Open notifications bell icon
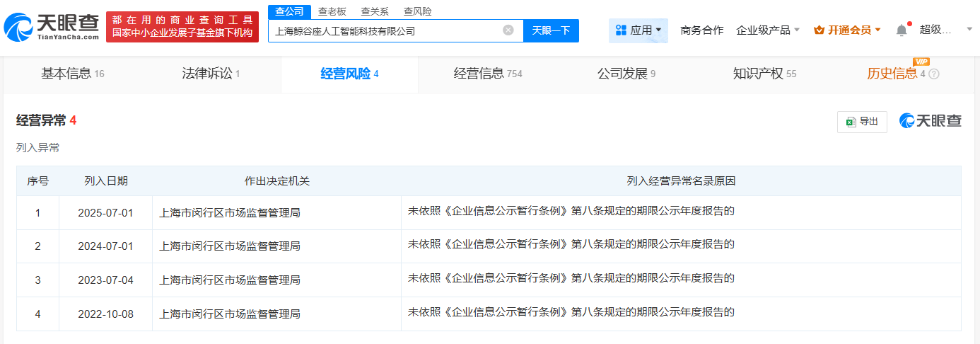Screen dimensions: 980x344 (x=901, y=30)
